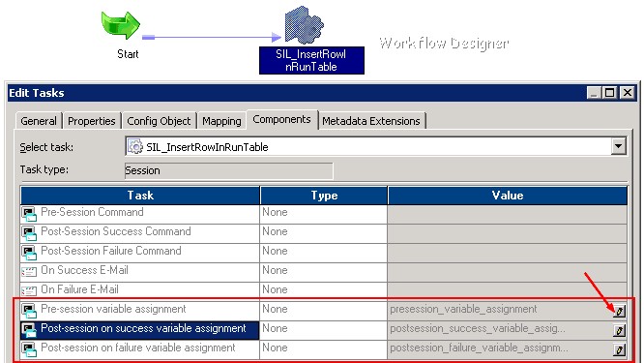Click Type None for On Success E-Mail
Viewport: 644px width, 363px height.
pyautogui.click(x=275, y=270)
